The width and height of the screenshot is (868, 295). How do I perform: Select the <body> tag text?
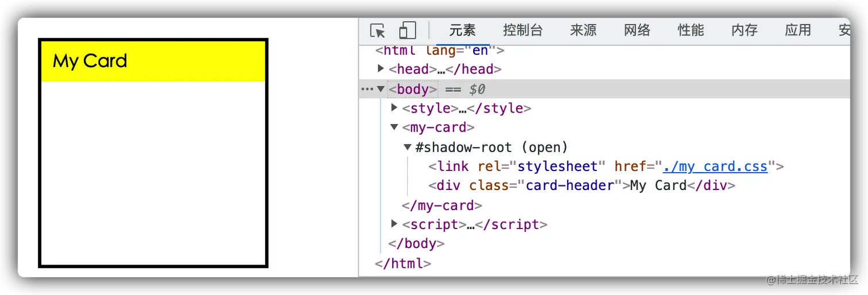(x=413, y=89)
